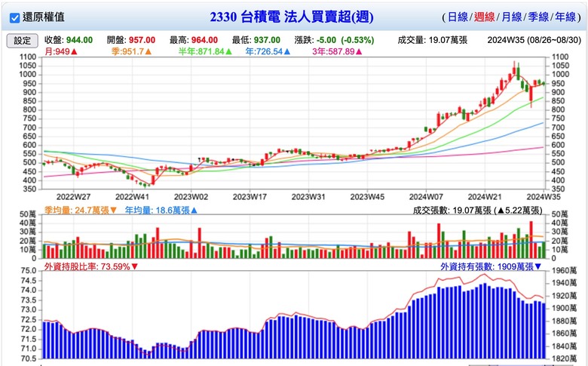Open the 月線 chart view
Viewport: 588px width, 366px height.
(x=512, y=17)
